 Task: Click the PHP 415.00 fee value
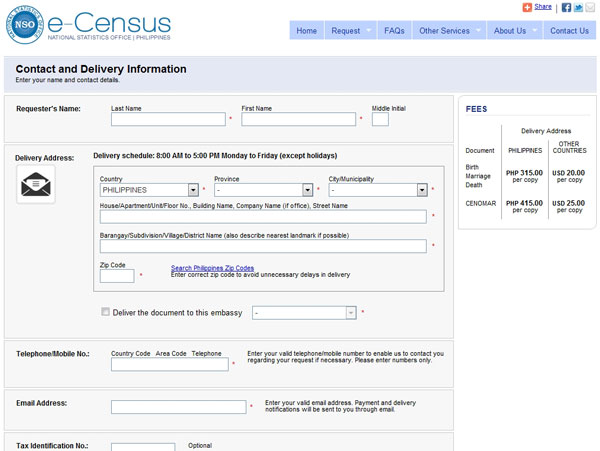pos(524,203)
